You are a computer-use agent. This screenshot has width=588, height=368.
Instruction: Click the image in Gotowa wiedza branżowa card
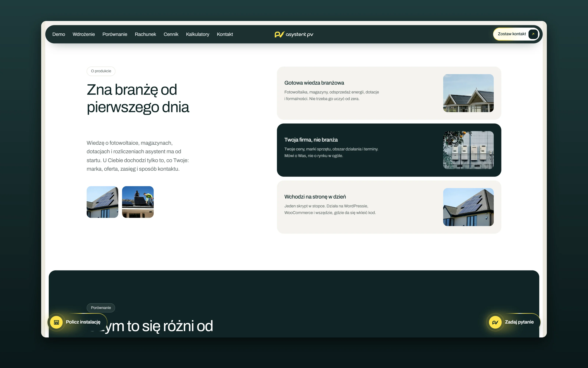tap(468, 93)
